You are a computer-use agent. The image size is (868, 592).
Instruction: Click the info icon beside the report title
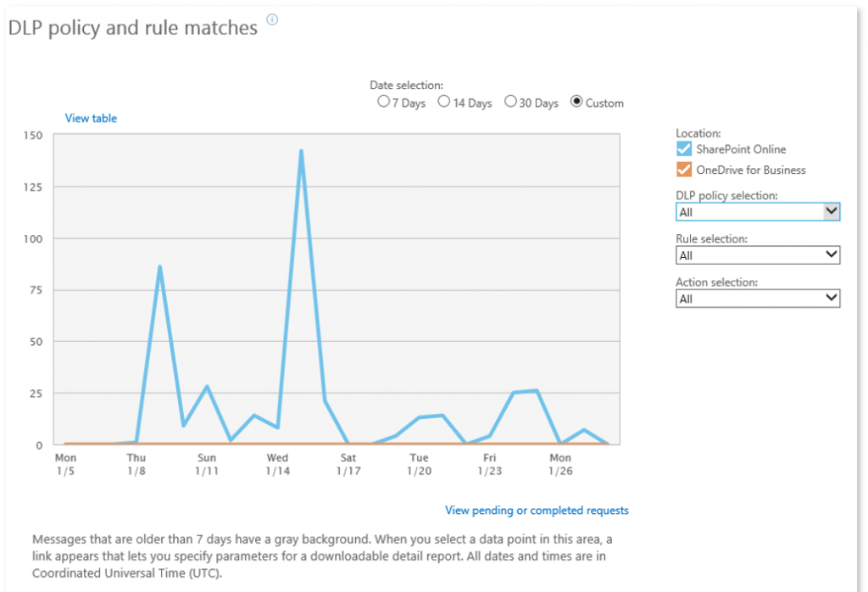tap(272, 20)
